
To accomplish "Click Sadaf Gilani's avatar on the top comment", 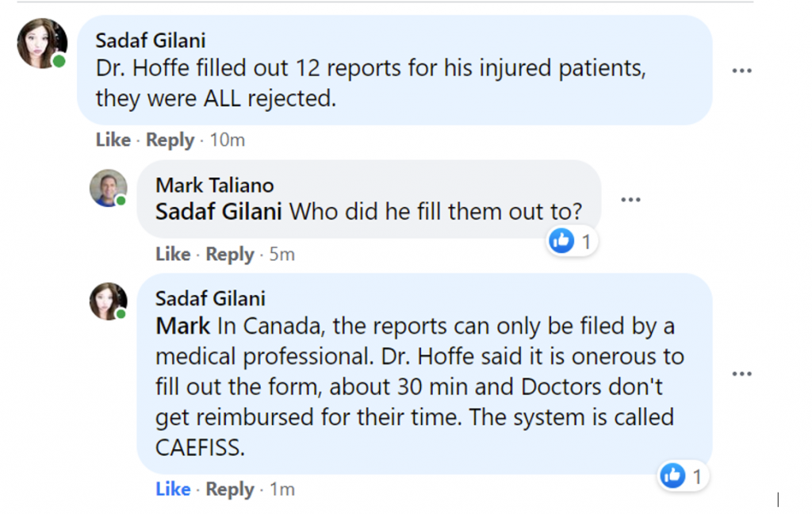I will click(x=42, y=44).
